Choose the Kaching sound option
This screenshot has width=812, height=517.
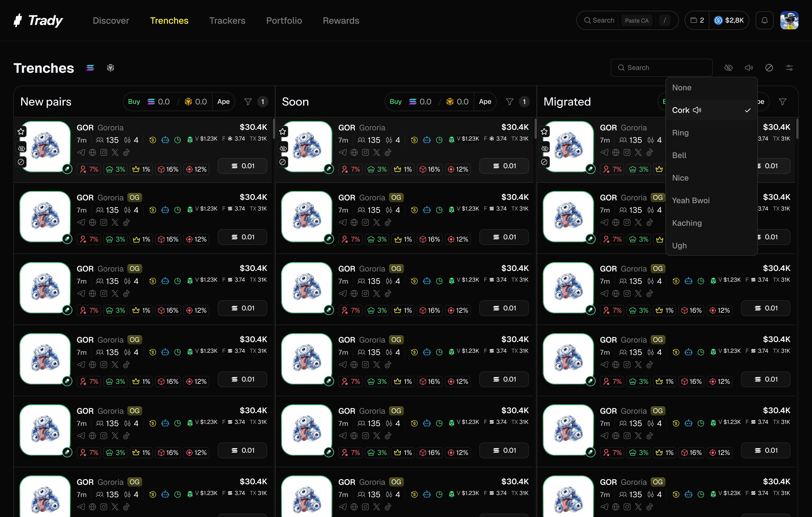[712, 224]
